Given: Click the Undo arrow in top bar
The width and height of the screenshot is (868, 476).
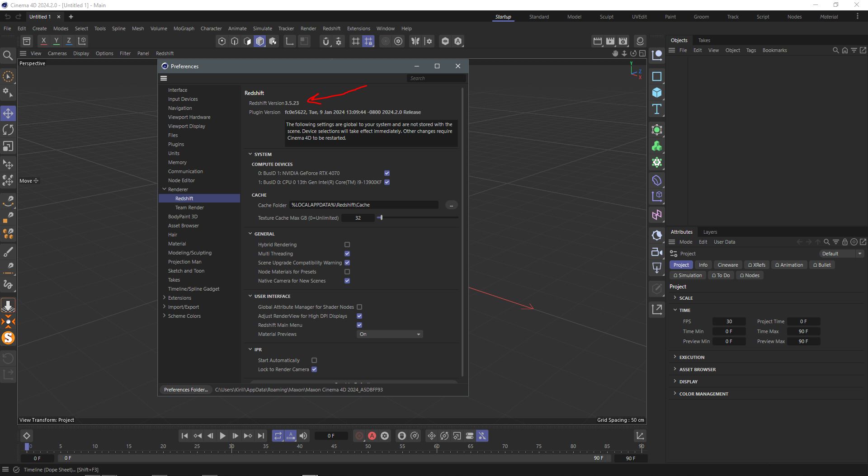Looking at the screenshot, I should [8, 17].
